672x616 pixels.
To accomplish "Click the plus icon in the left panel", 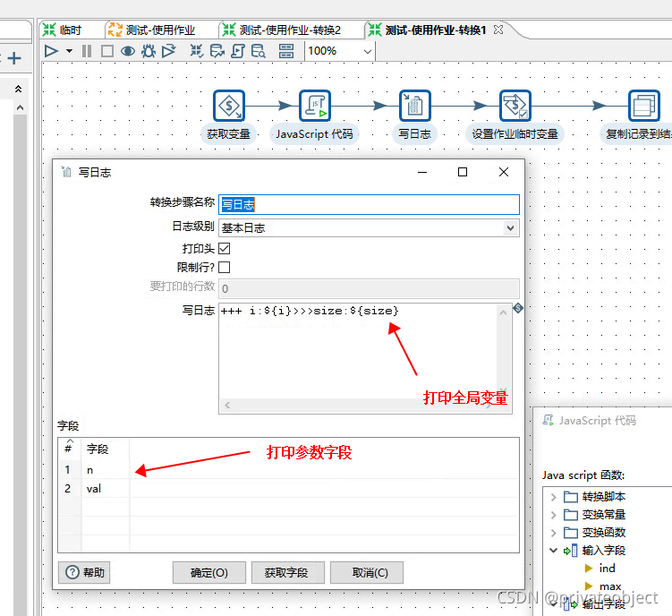I will 14,58.
